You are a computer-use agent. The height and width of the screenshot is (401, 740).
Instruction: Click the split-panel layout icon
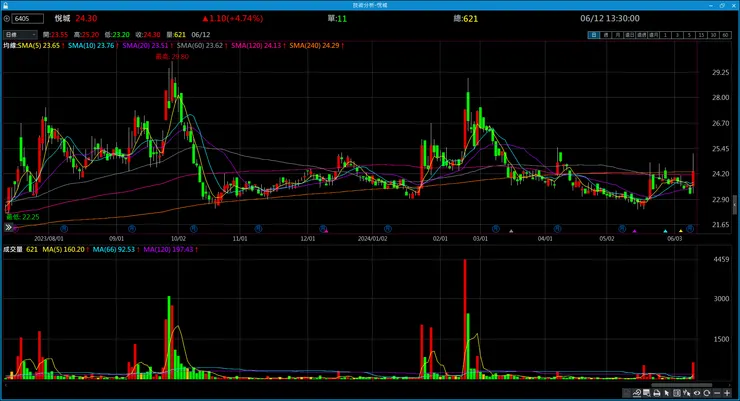677,393
